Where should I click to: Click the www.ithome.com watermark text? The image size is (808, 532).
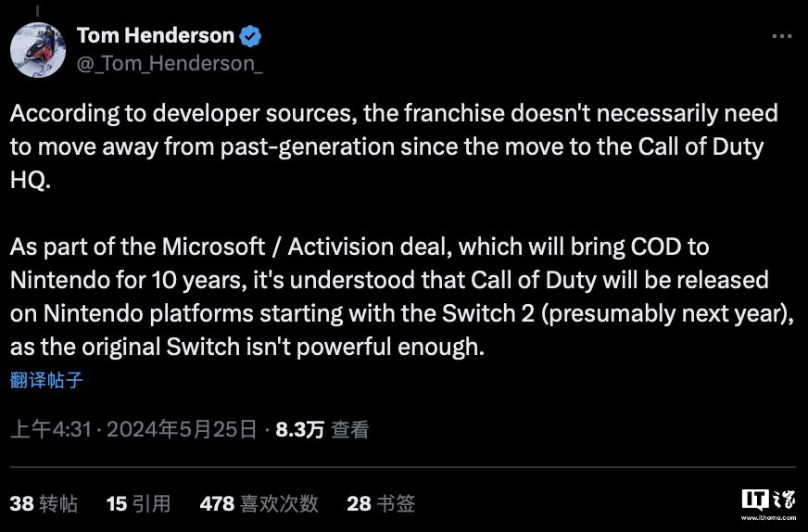point(768,517)
